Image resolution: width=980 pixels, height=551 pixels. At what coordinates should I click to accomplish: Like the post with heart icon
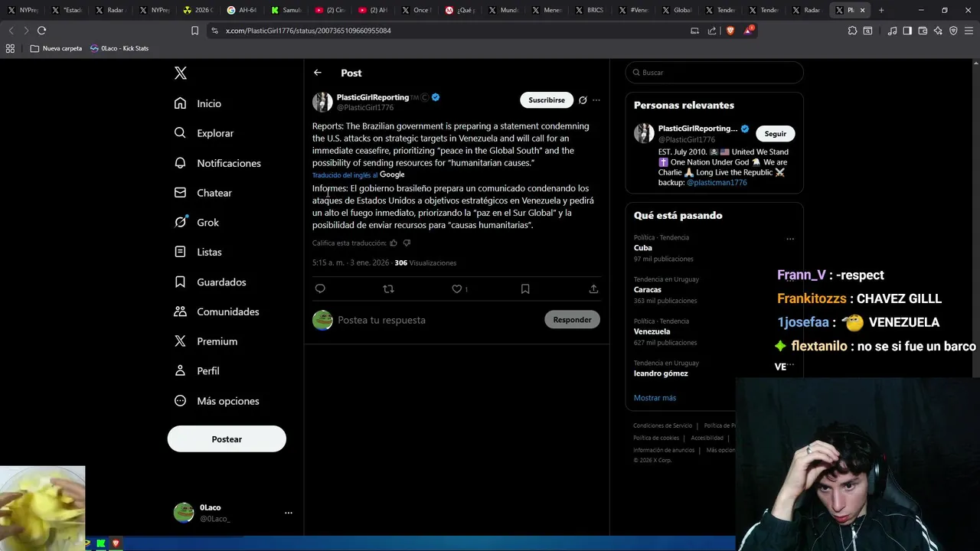pyautogui.click(x=457, y=289)
